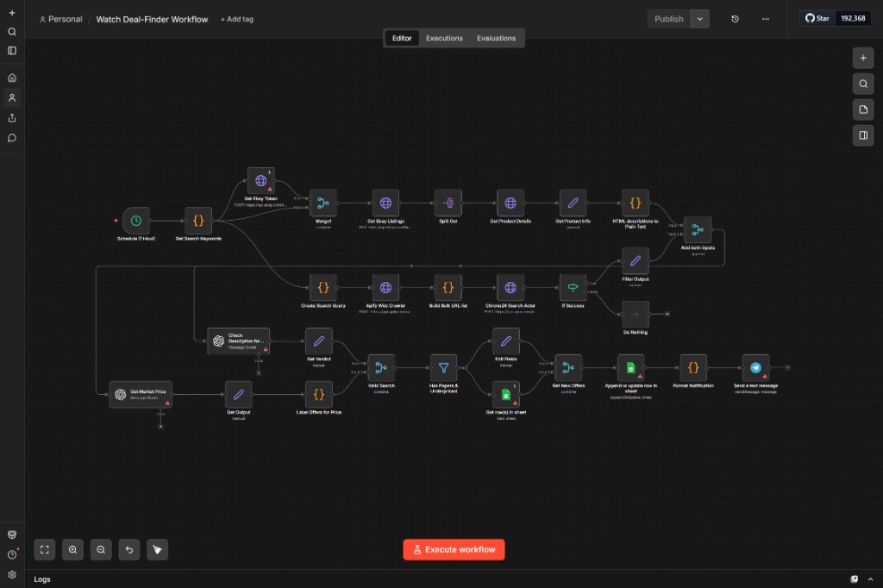Screen dimensions: 883x588
Task: Open the add node panel
Action: click(863, 58)
